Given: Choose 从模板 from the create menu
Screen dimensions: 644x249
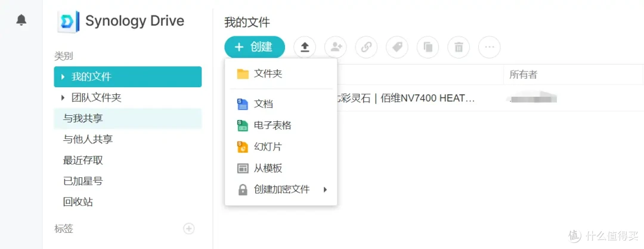Looking at the screenshot, I should [281, 168].
